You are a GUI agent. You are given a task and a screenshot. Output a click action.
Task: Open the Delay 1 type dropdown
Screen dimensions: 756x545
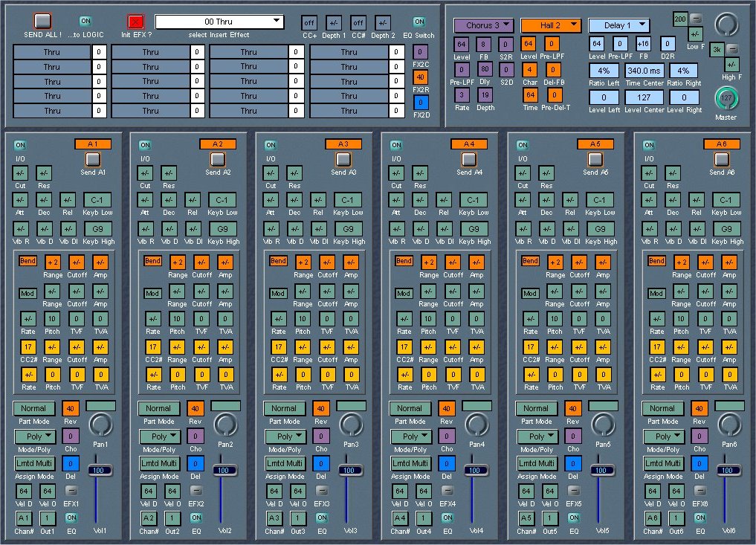tap(618, 25)
